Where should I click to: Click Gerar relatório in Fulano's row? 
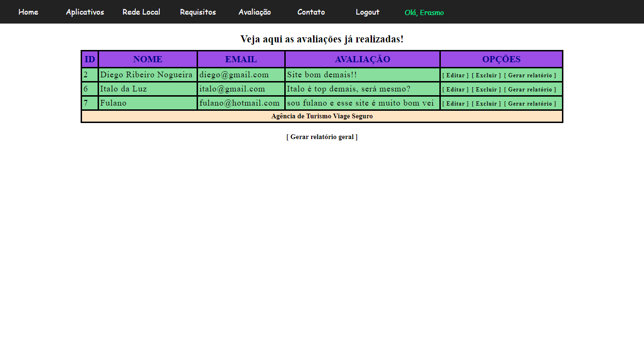530,104
